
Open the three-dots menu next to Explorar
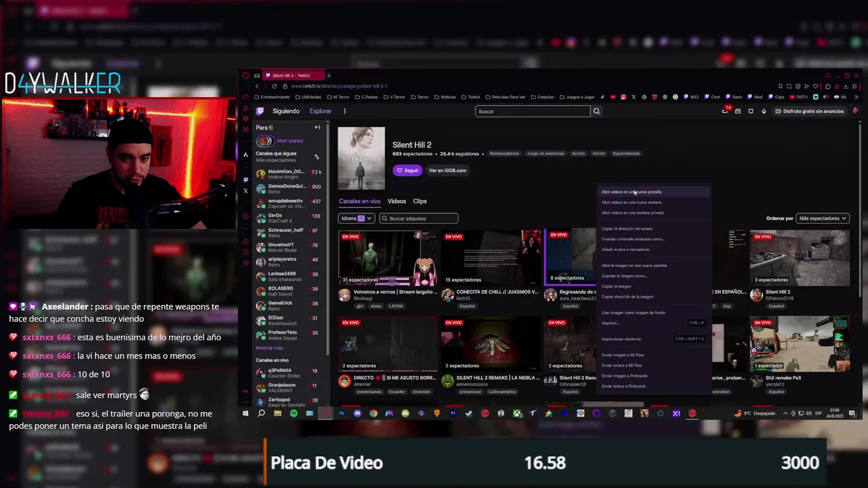tap(344, 111)
